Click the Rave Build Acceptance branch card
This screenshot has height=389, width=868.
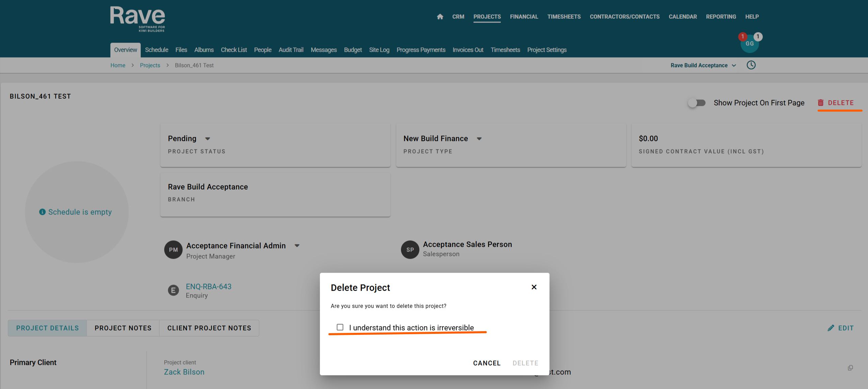tap(275, 194)
